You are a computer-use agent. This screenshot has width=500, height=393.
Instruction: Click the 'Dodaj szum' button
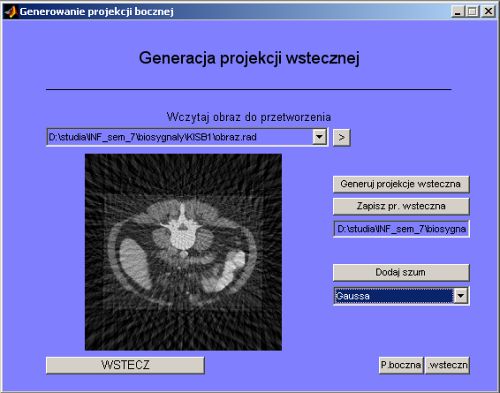(401, 273)
